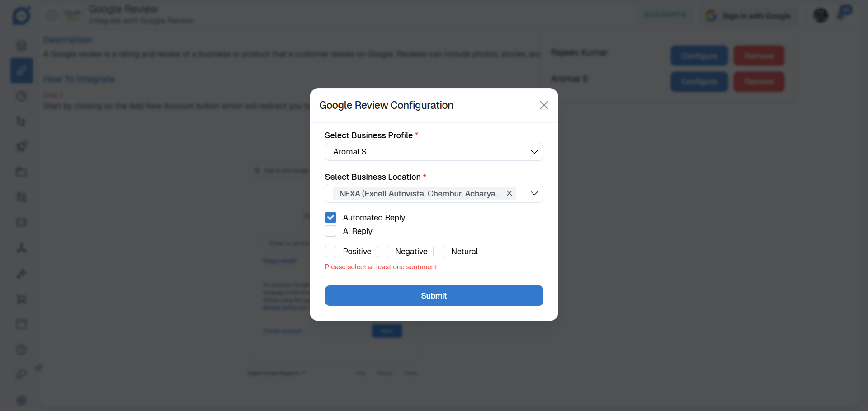Open the help question-mark sidebar icon
Screen dimensions: 868x411
click(21, 350)
